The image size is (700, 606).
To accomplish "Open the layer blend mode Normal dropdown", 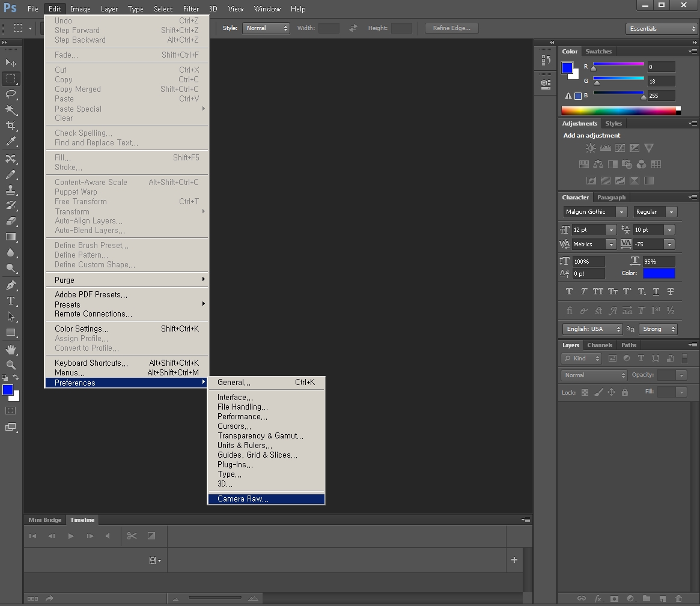I will click(x=594, y=375).
